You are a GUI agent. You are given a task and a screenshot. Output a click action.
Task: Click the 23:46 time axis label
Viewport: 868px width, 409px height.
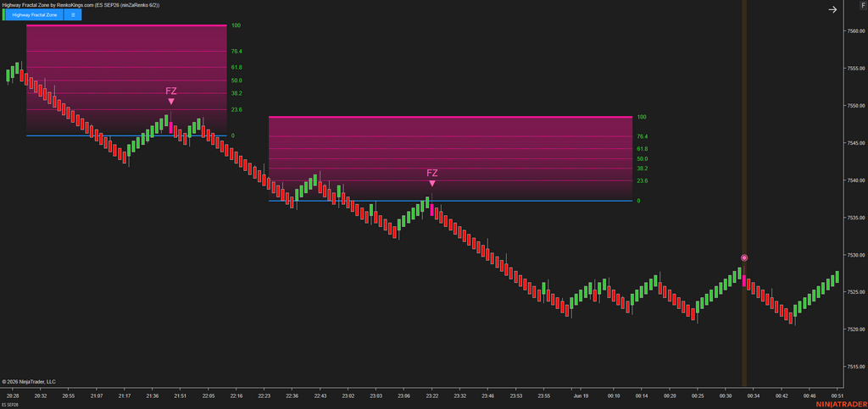(488, 396)
